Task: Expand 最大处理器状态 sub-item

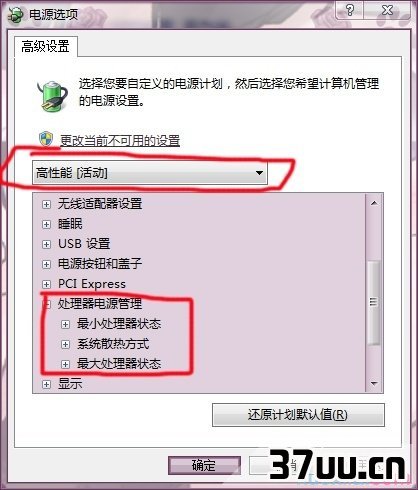Action: pos(66,364)
